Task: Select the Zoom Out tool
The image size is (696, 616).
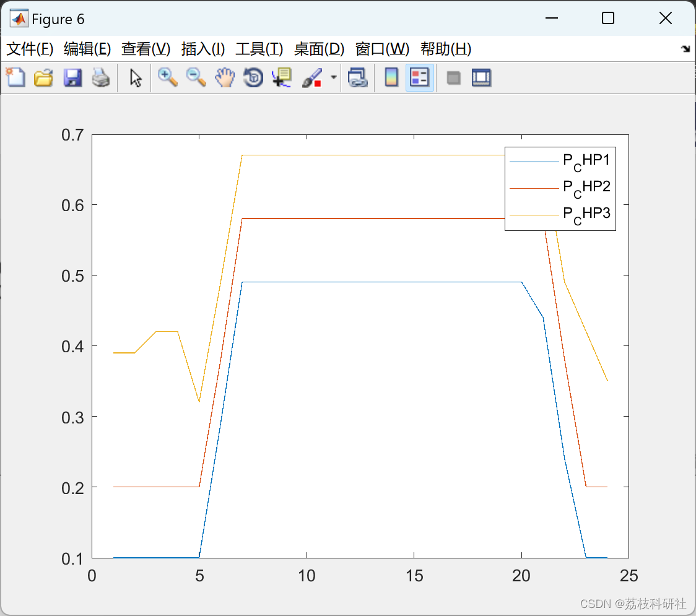Action: (196, 77)
